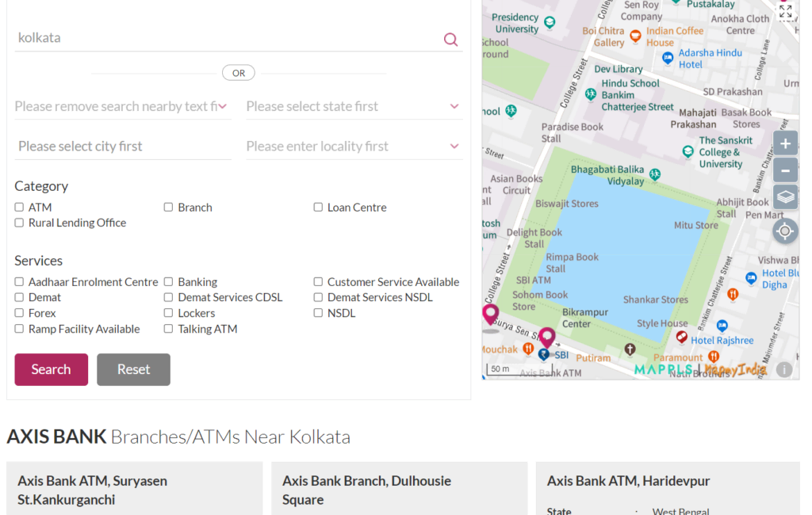
Task: Click the 'Please select city first' field
Action: coord(123,146)
